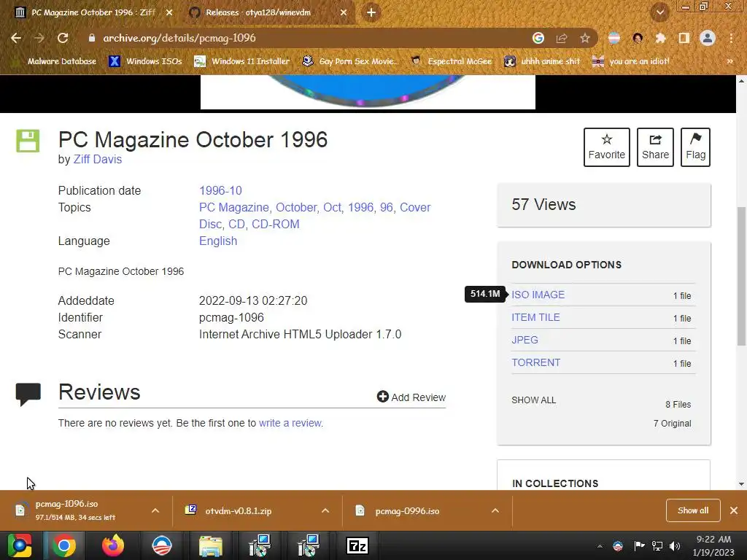The image size is (747, 560).
Task: Open File Explorer from the taskbar
Action: (x=211, y=545)
